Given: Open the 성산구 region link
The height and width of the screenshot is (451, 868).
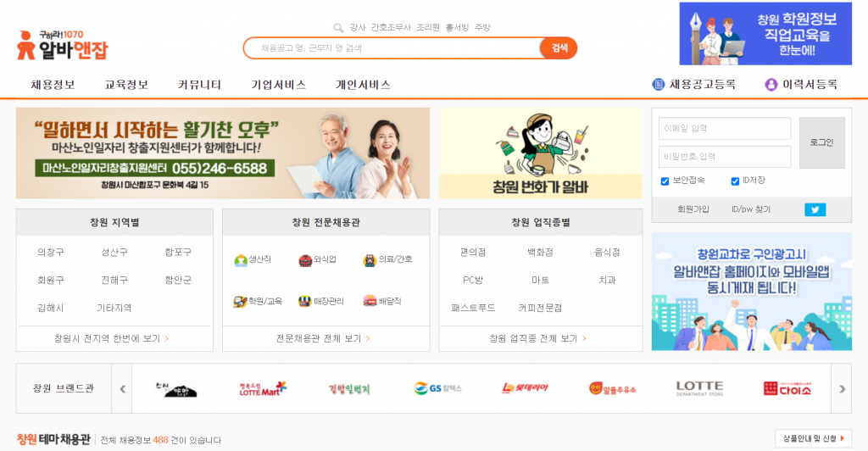Looking at the screenshot, I should (114, 253).
